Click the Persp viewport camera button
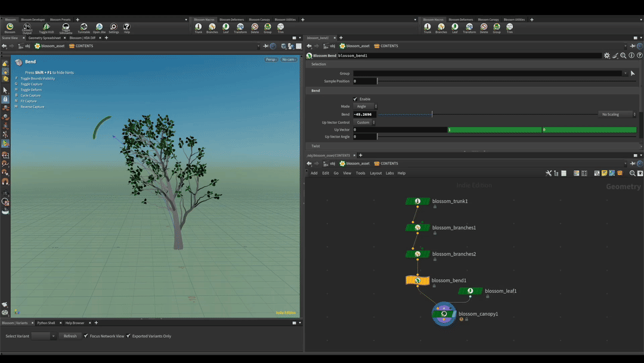The height and width of the screenshot is (363, 644). tap(271, 60)
